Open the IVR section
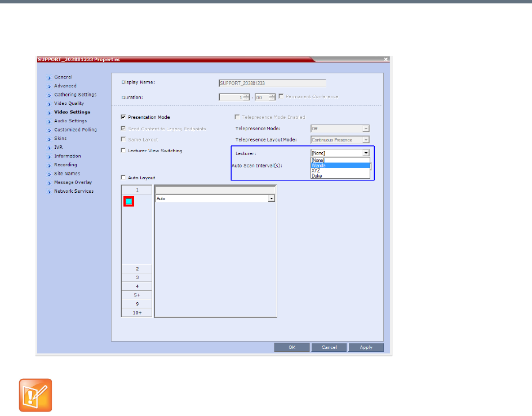532x416 pixels. point(59,147)
